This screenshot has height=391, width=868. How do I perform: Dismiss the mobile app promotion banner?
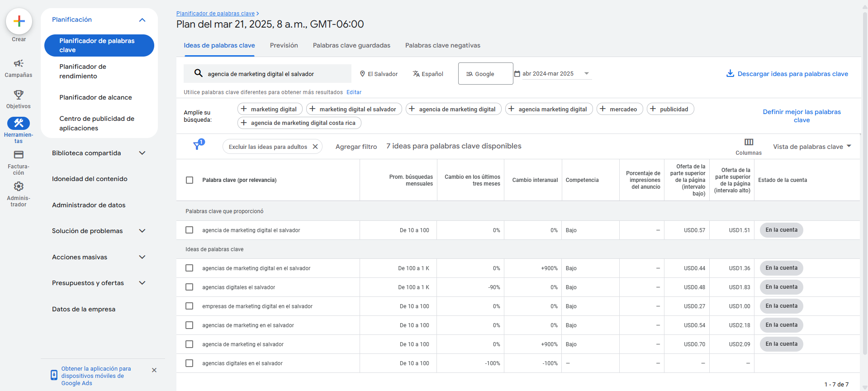click(154, 370)
